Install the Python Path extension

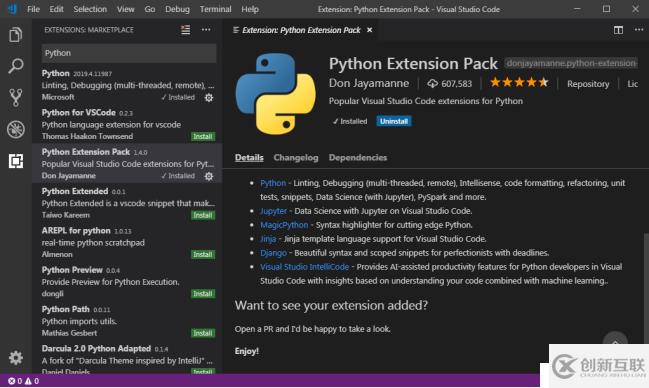[203, 333]
